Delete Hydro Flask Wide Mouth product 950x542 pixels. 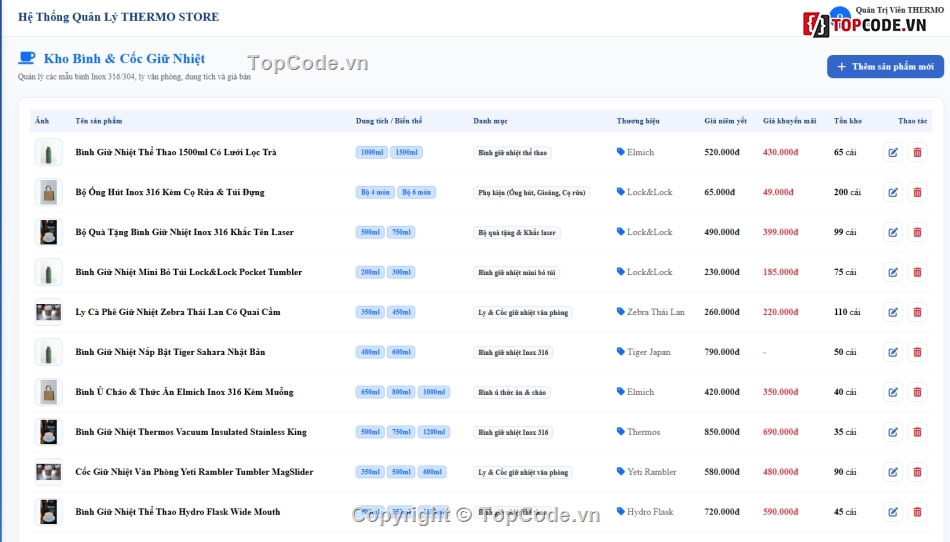pos(917,512)
